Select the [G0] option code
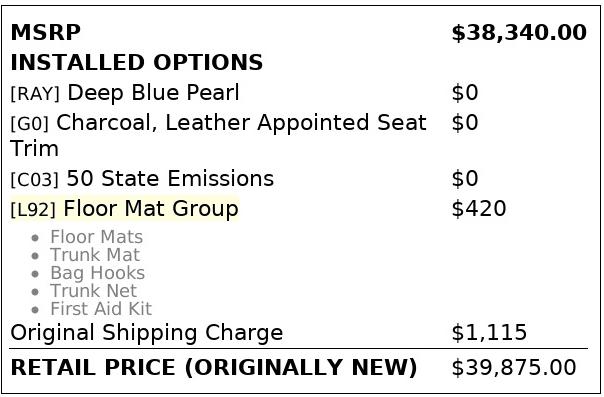The image size is (604, 397). (x=30, y=124)
